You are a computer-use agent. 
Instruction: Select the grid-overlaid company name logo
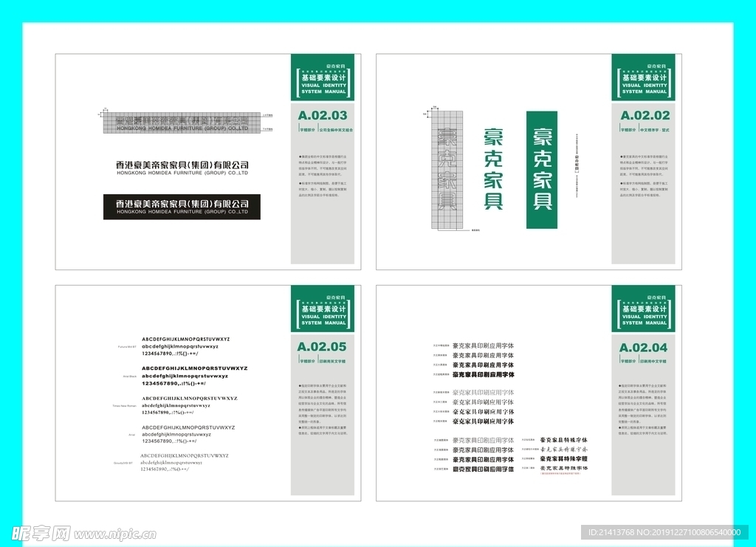pos(182,123)
